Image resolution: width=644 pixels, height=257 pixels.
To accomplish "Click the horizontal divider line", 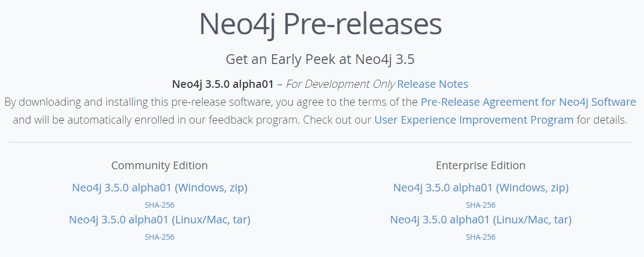I will click(x=320, y=143).
